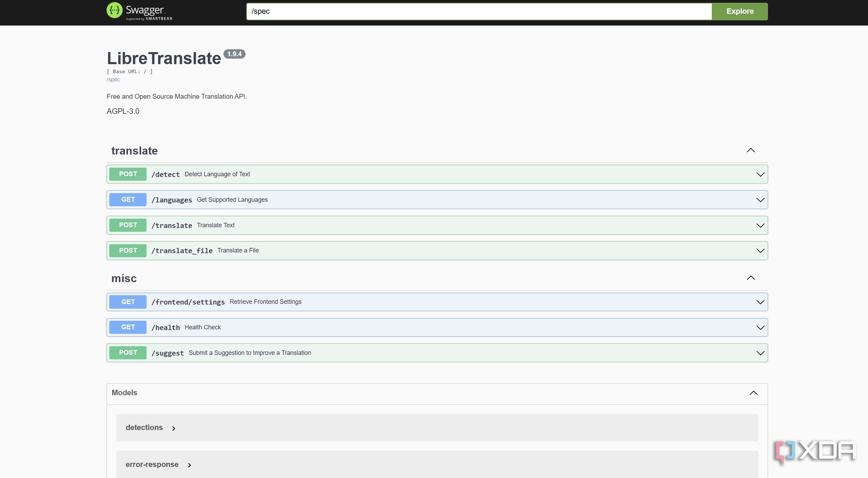
Task: Click the 'Health Check' description text
Action: click(x=203, y=327)
